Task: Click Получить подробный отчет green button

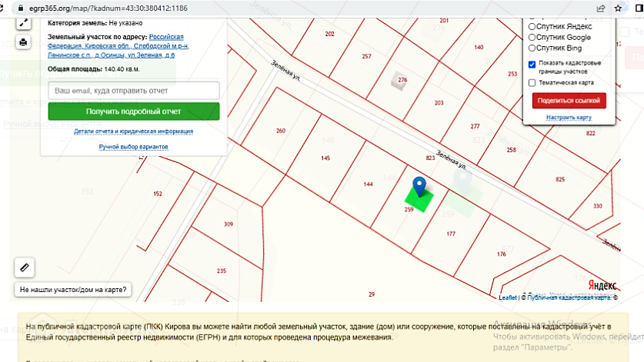Action: (133, 111)
